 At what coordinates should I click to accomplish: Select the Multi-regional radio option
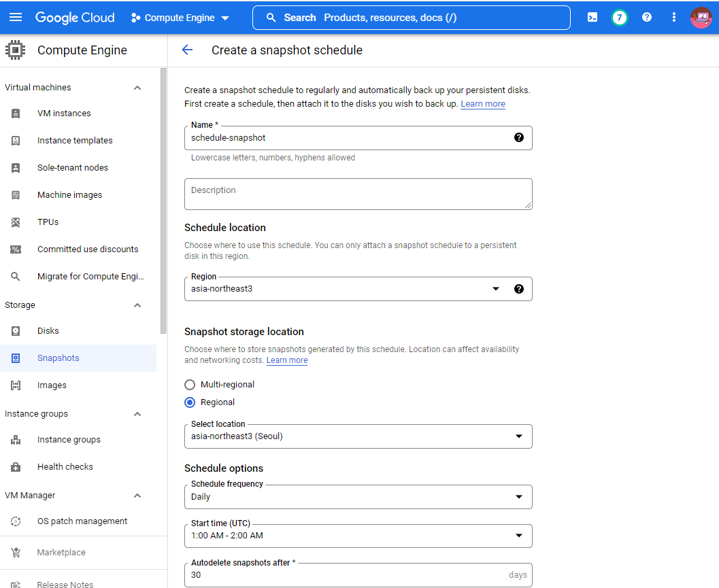(189, 385)
